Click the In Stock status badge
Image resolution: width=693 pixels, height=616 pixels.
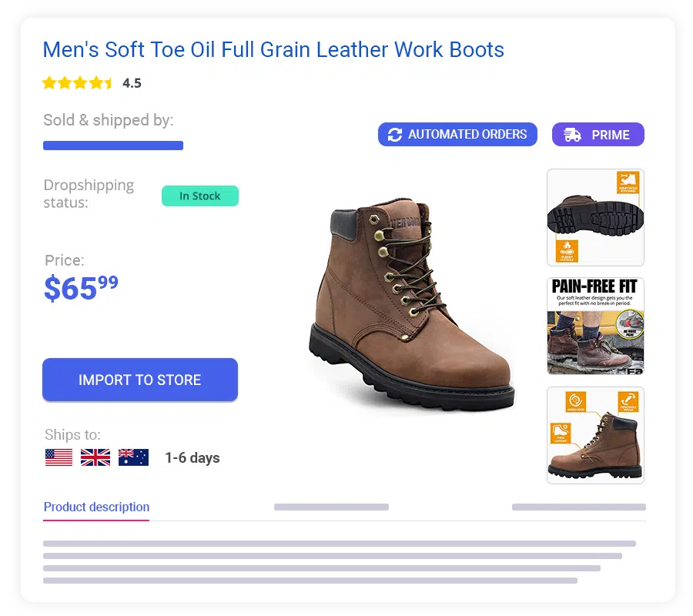click(200, 196)
